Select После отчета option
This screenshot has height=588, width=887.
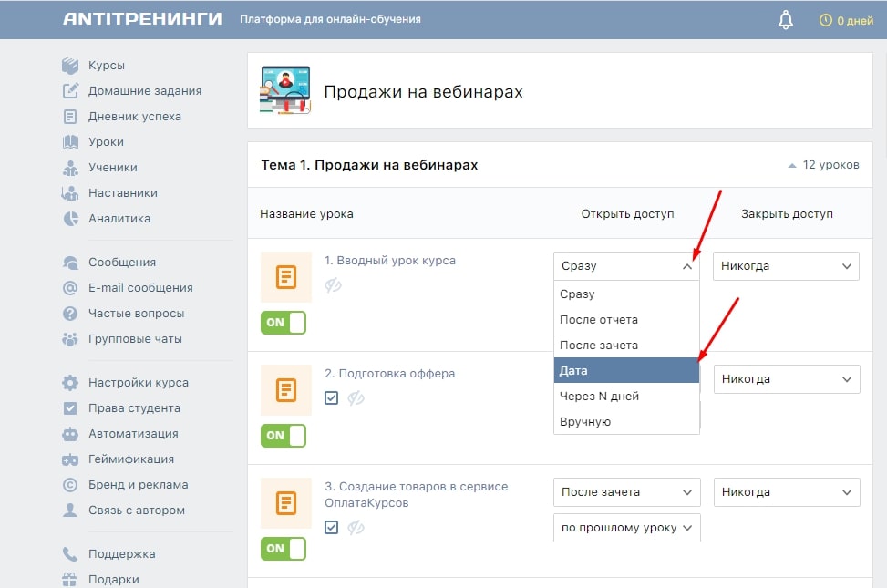(x=627, y=320)
